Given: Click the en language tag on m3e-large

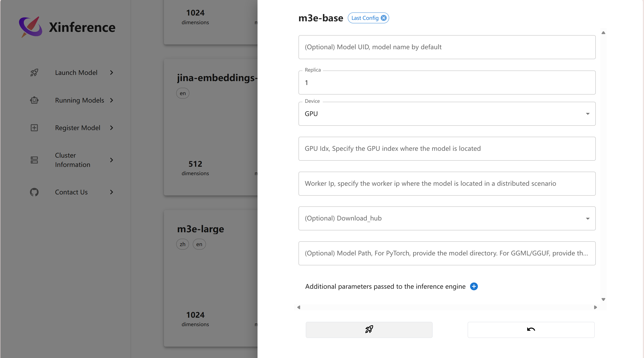Looking at the screenshot, I should click(199, 244).
